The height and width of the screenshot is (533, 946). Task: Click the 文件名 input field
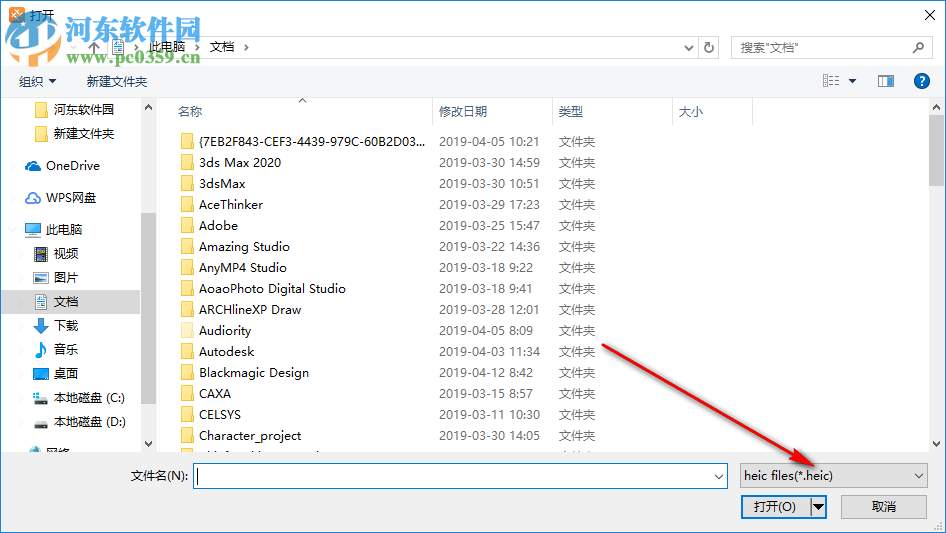460,476
